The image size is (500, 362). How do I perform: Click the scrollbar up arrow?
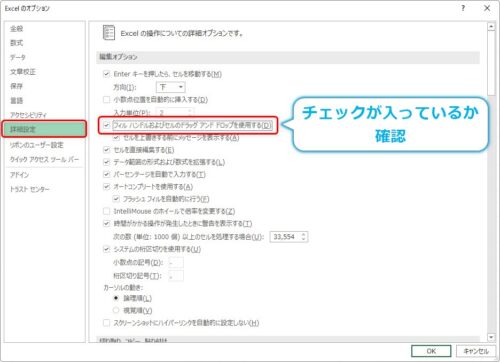[491, 26]
